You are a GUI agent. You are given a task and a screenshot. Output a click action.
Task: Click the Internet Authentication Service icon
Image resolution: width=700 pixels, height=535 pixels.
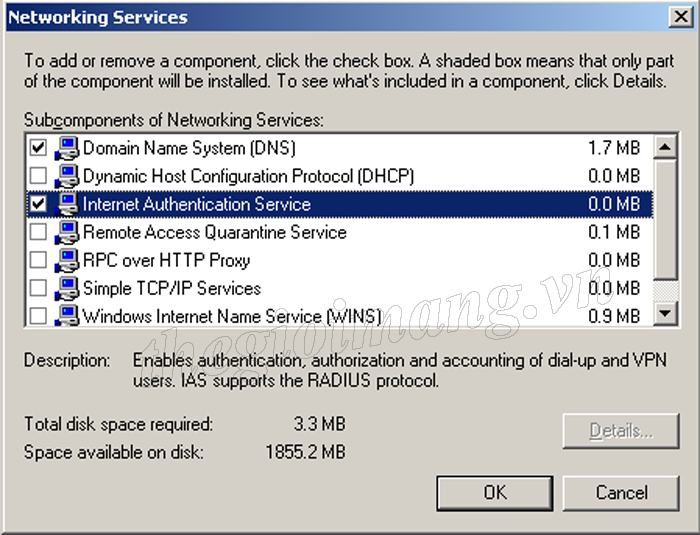tap(67, 204)
